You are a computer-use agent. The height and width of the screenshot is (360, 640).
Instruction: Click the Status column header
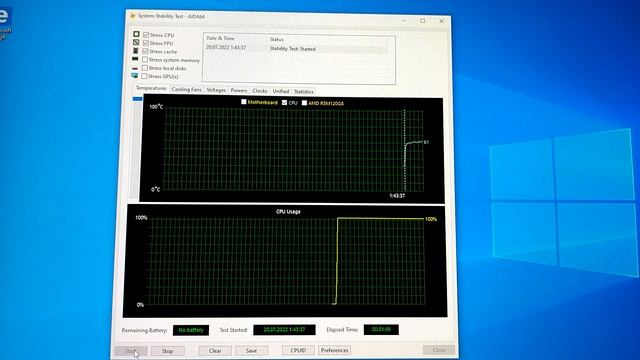click(276, 39)
